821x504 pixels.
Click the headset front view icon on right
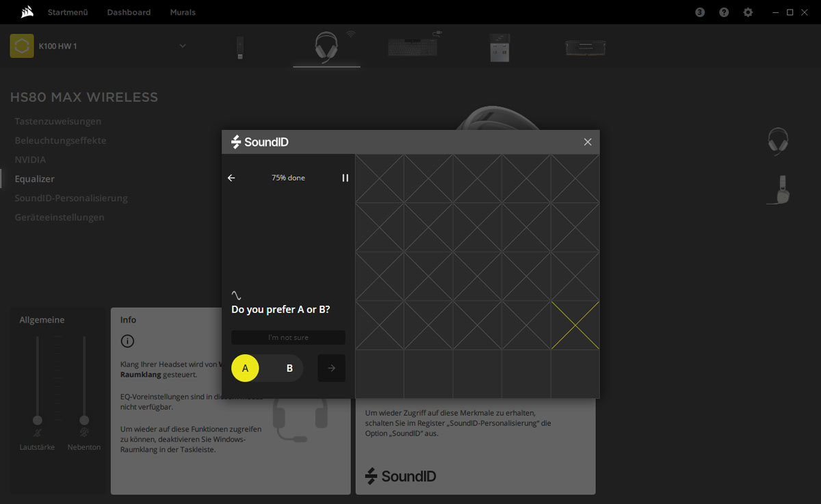click(x=778, y=142)
